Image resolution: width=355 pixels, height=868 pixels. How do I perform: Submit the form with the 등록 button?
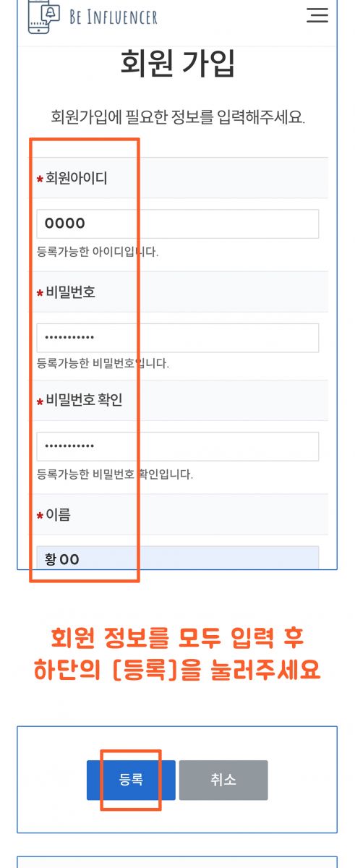click(131, 780)
